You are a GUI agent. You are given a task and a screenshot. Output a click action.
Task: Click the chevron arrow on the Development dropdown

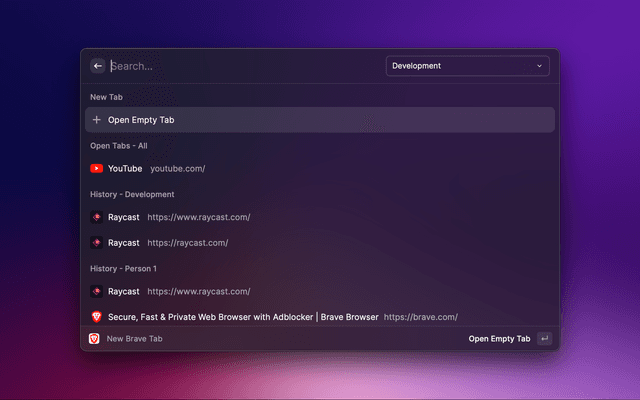[x=539, y=67]
